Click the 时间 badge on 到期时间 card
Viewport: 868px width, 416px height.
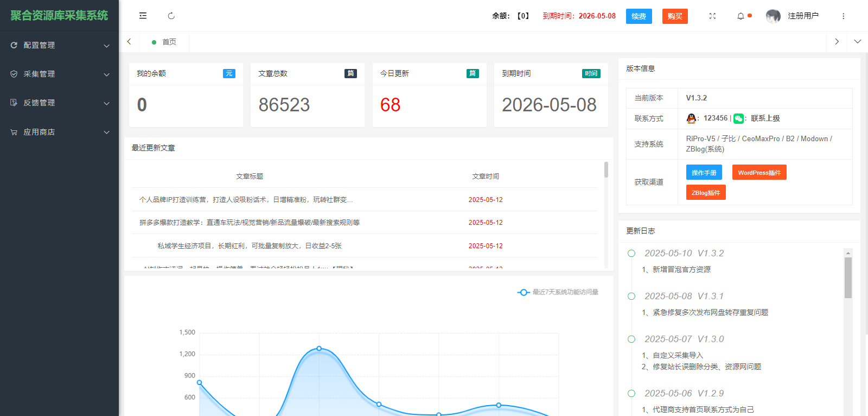coord(591,73)
